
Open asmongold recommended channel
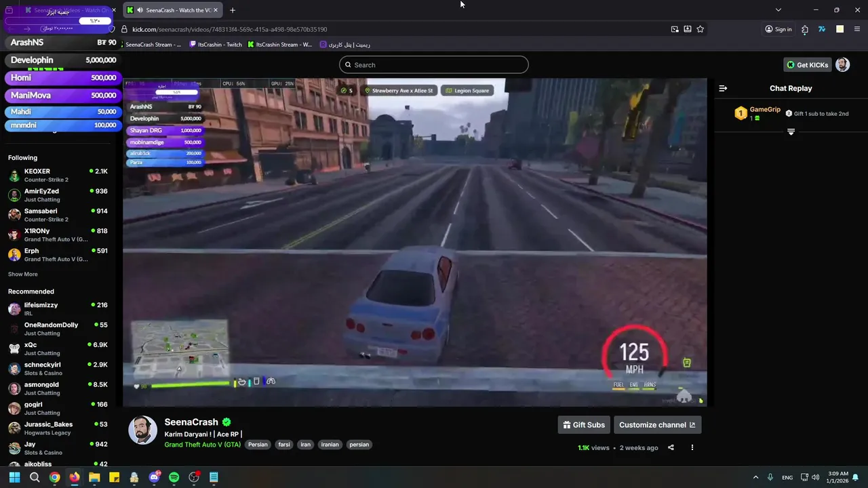(58, 388)
